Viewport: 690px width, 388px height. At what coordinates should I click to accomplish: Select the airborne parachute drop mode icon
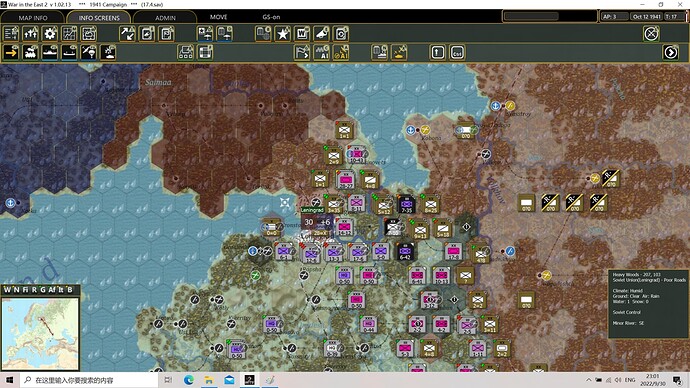click(x=89, y=52)
